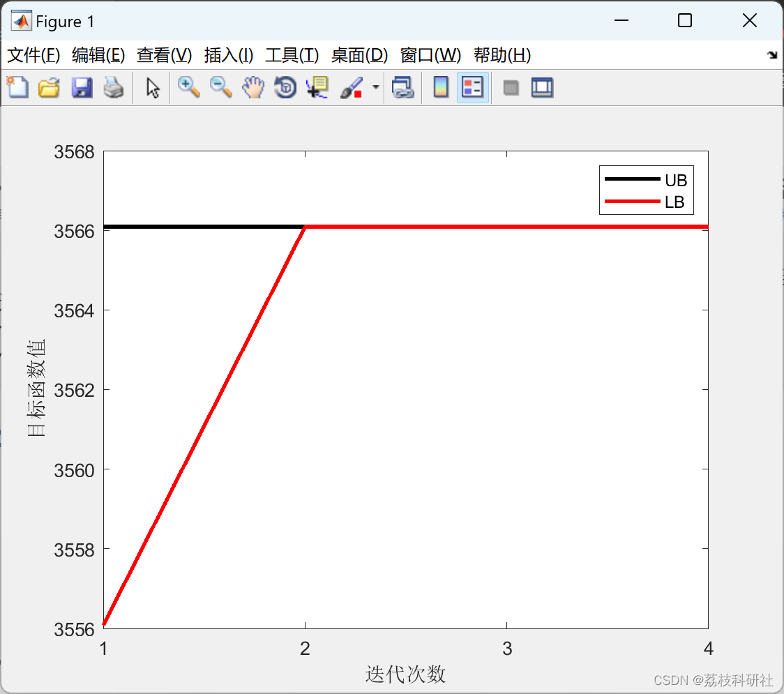Select the Pan hand tool
The width and height of the screenshot is (784, 694).
(x=253, y=87)
